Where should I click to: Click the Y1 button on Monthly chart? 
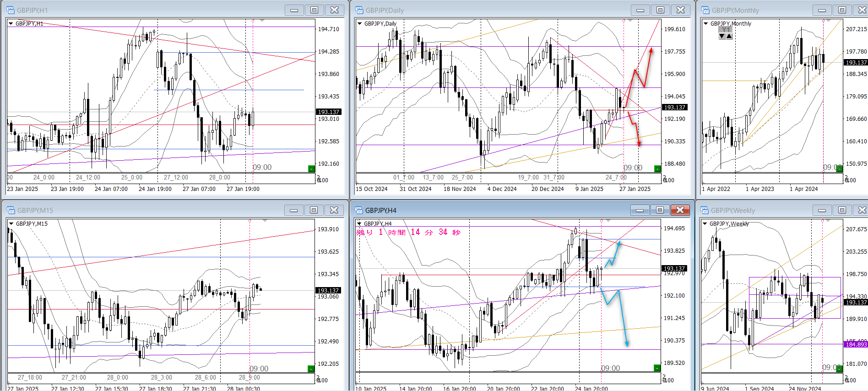point(726,30)
